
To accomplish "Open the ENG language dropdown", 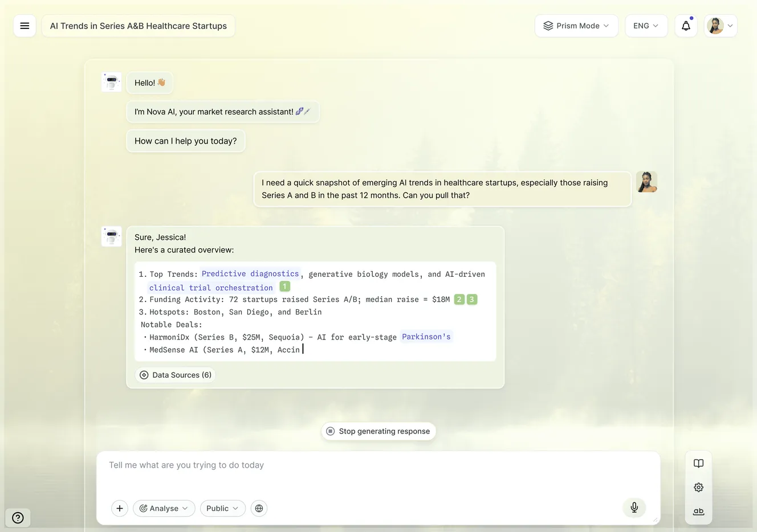I will pos(646,26).
